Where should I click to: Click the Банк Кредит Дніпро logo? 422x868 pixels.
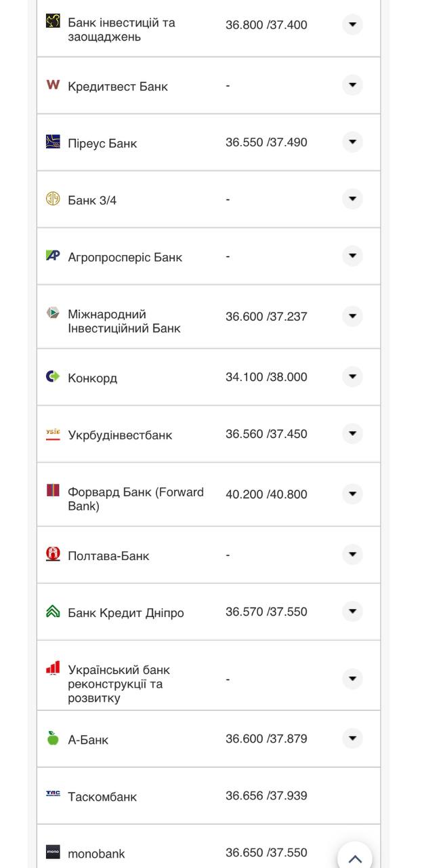point(53,611)
